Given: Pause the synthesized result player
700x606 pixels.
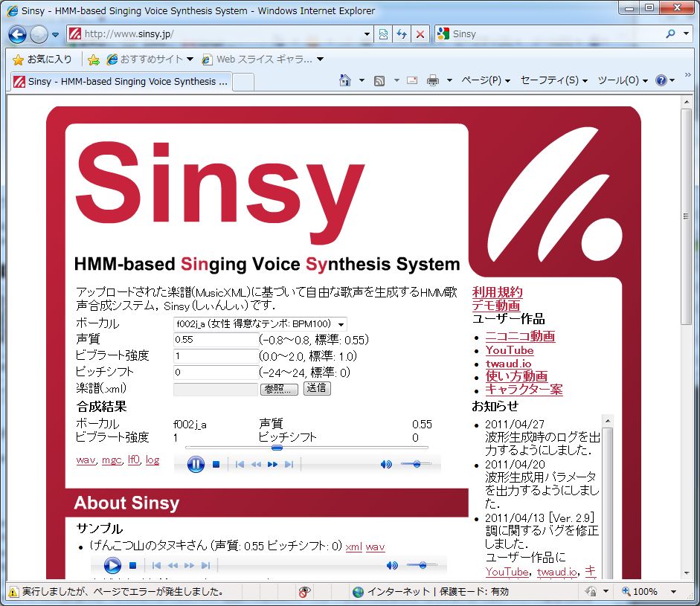Looking at the screenshot, I should (196, 464).
